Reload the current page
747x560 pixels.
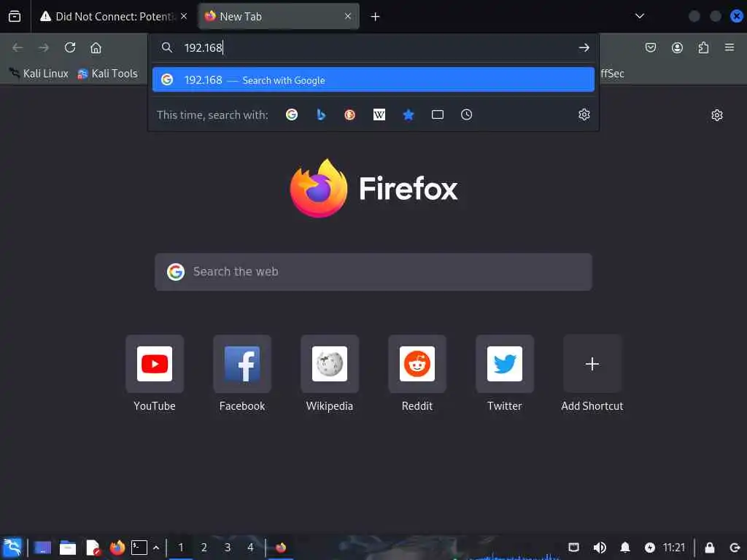click(70, 47)
